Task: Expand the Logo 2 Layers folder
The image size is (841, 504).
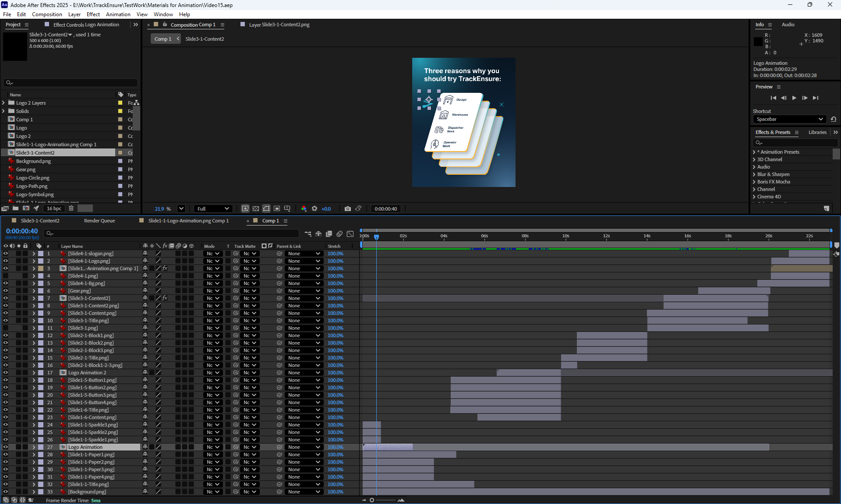Action: click(x=4, y=103)
